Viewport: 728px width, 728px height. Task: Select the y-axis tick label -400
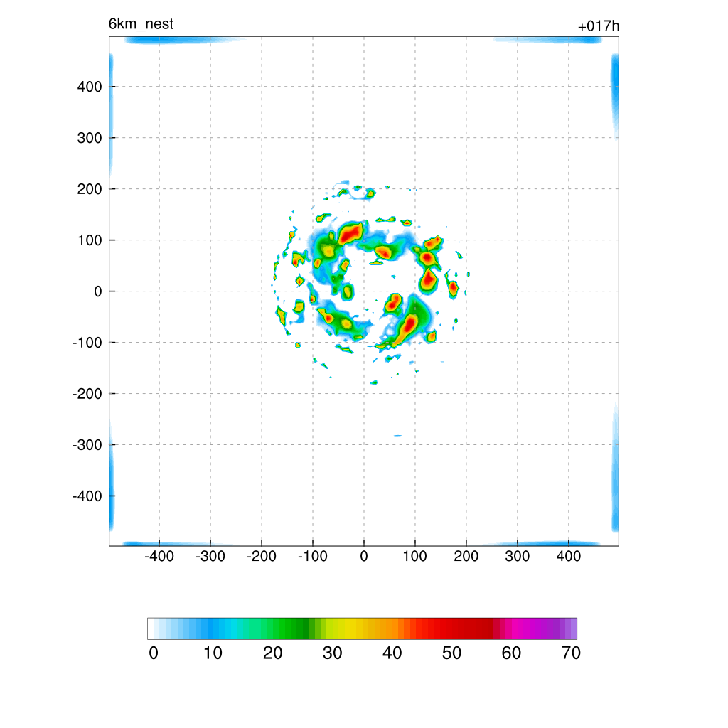(x=87, y=496)
